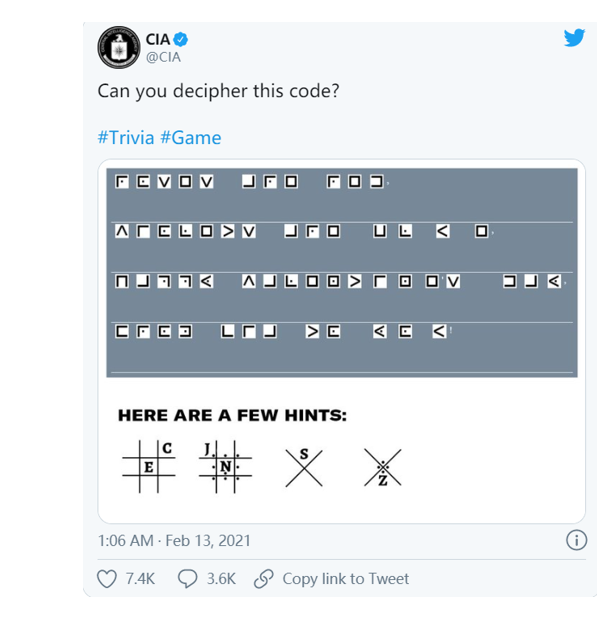This screenshot has height=617, width=597.
Task: Open the #Game hashtag
Action: [191, 138]
